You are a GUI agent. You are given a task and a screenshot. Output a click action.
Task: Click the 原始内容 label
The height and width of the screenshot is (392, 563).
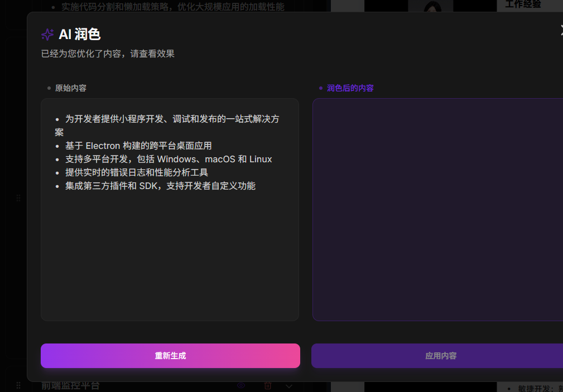click(x=71, y=88)
